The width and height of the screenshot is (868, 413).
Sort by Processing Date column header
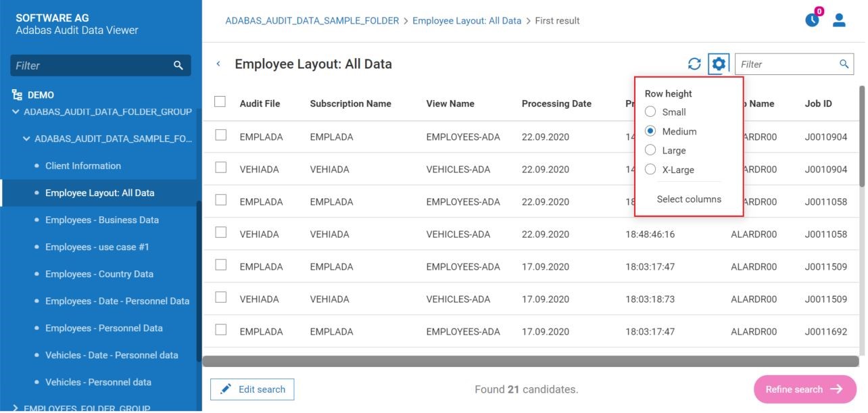click(556, 103)
